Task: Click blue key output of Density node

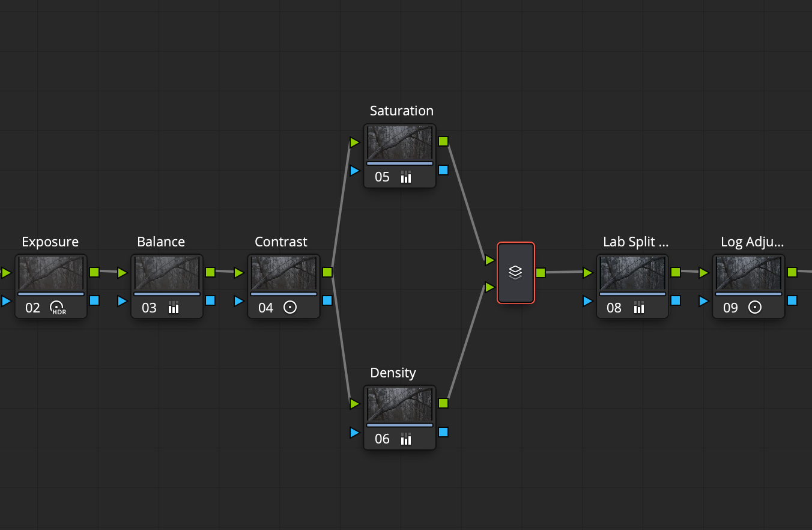Action: point(443,432)
